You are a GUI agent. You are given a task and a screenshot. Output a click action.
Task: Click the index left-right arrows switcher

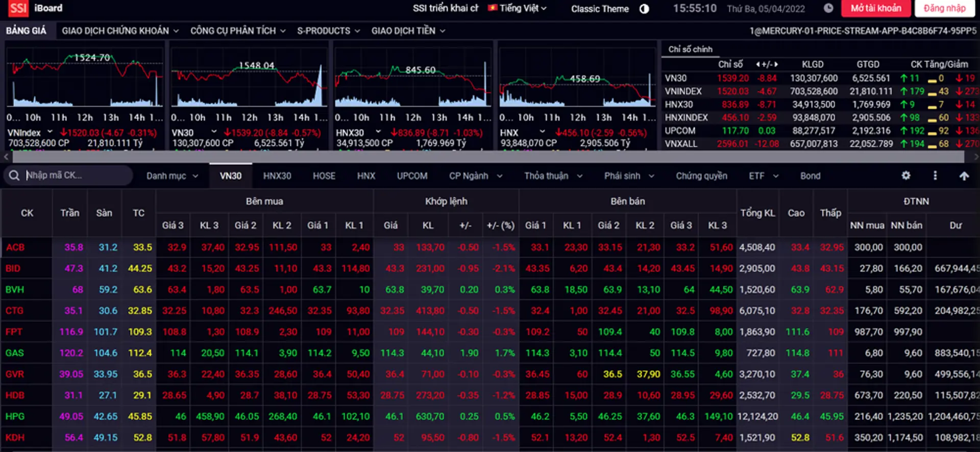(767, 64)
